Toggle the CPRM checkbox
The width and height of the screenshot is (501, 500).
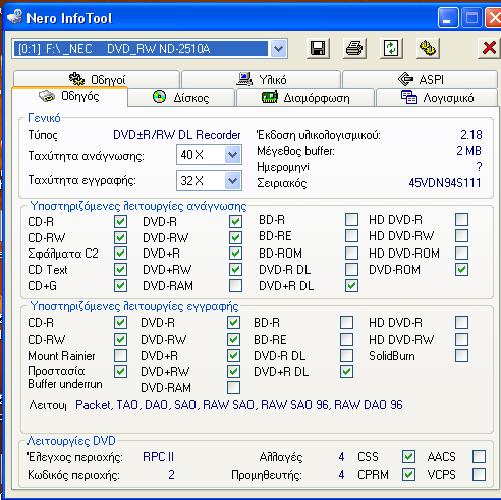click(x=408, y=474)
